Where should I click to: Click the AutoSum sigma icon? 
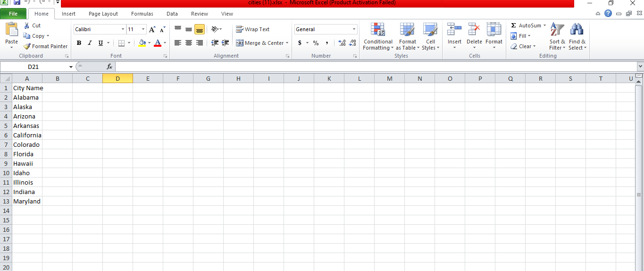click(513, 25)
